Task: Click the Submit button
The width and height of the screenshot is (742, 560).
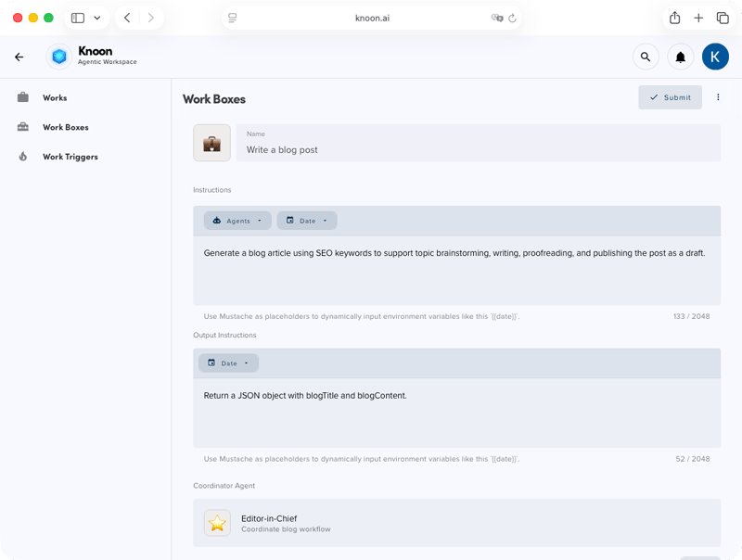Action: 670,97
